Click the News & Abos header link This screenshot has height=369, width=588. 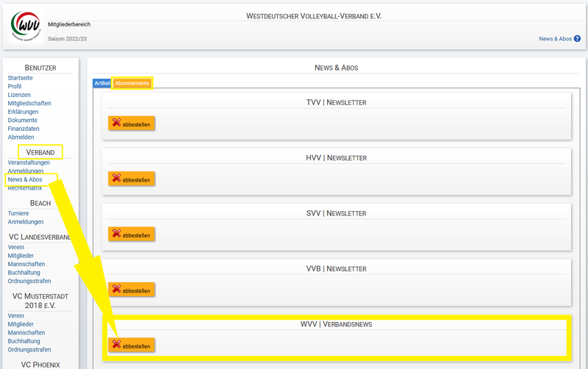(x=555, y=38)
